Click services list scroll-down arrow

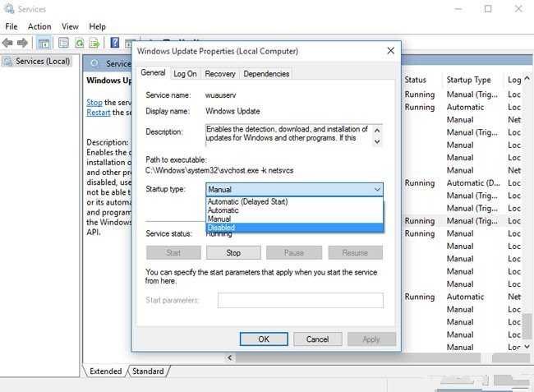pos(527,347)
